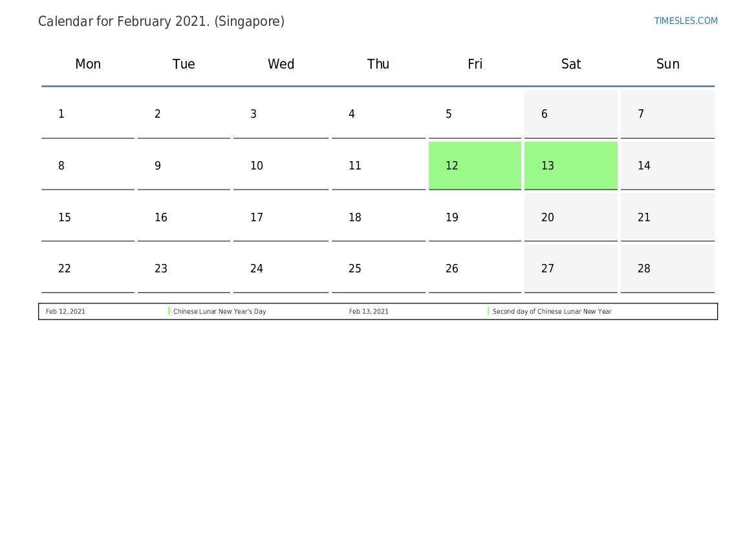Select Saturday February 20 cell
Screen dimensions: 756x535
pyautogui.click(x=570, y=217)
